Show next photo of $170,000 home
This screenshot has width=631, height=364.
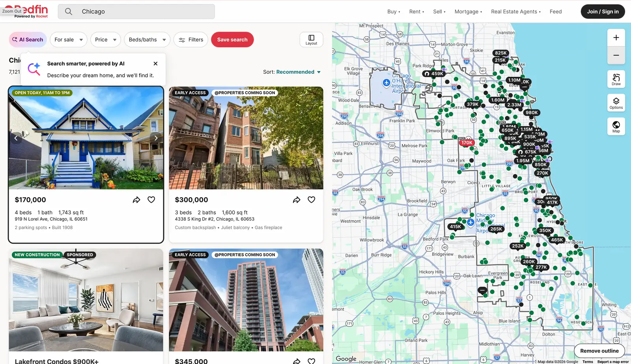coord(156,138)
